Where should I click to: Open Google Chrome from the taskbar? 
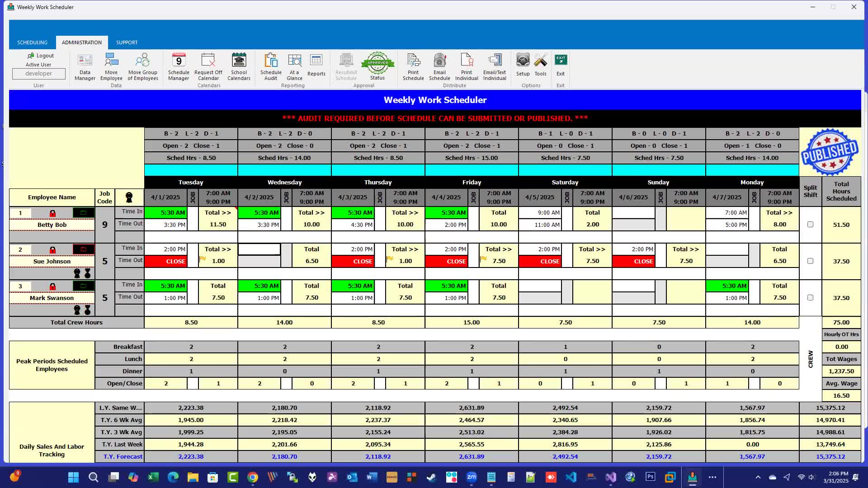pos(253,477)
